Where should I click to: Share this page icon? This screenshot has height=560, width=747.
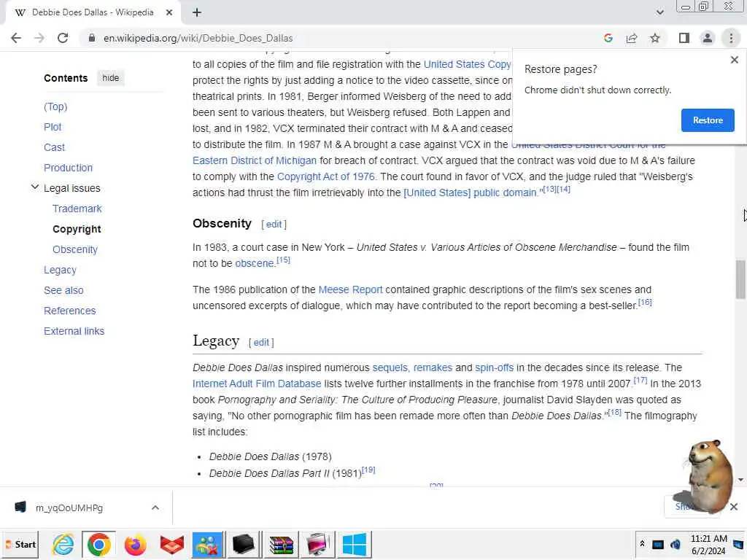(x=632, y=38)
